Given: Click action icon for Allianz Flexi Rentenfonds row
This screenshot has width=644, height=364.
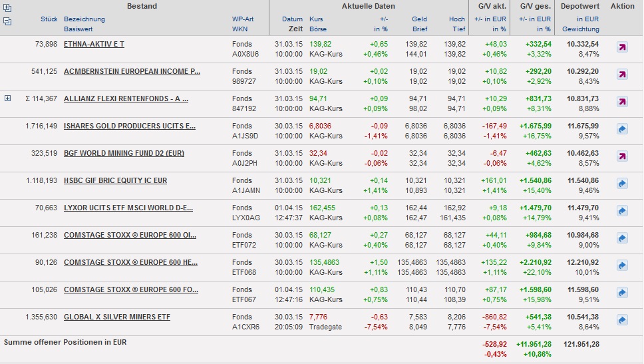Looking at the screenshot, I should pos(622,102).
